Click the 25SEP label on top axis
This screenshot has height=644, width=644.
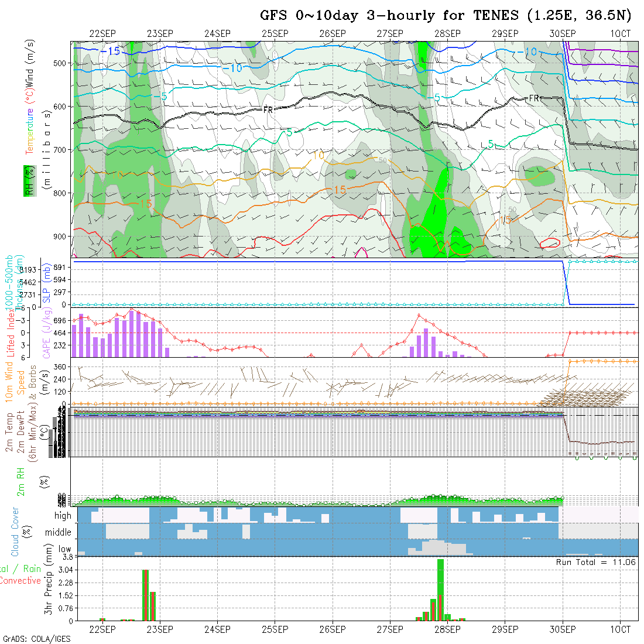(275, 34)
